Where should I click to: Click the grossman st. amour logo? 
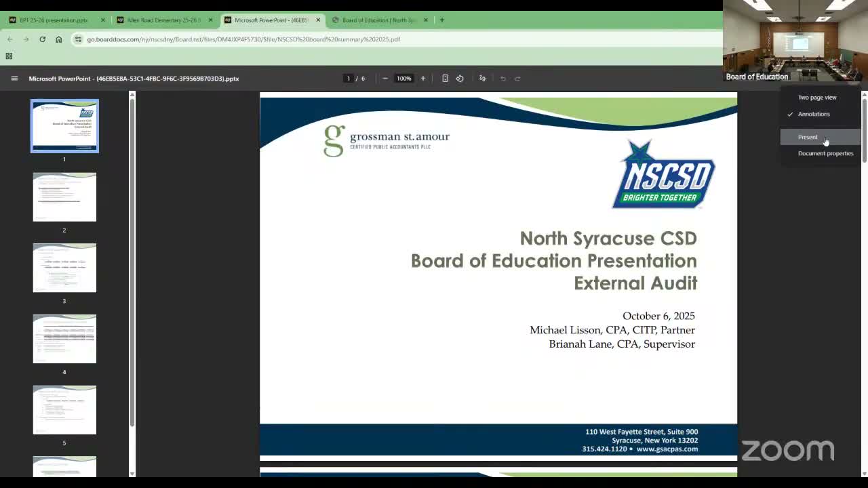pyautogui.click(x=387, y=140)
